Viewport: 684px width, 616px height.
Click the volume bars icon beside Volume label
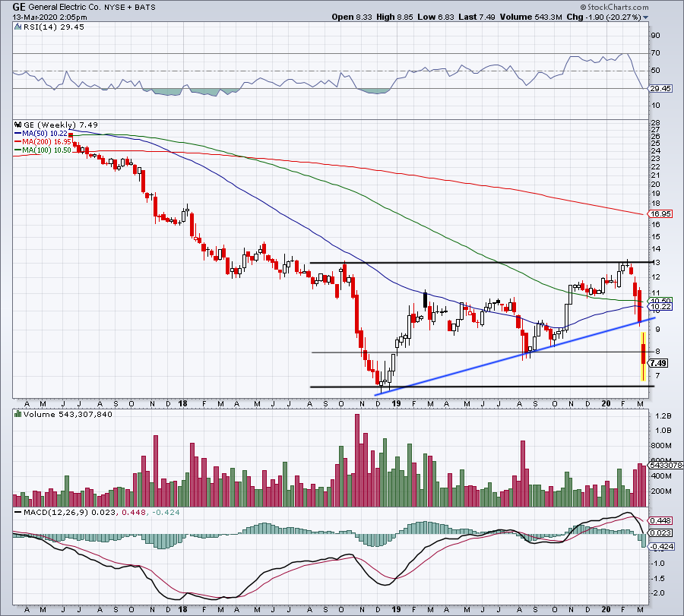pyautogui.click(x=18, y=414)
